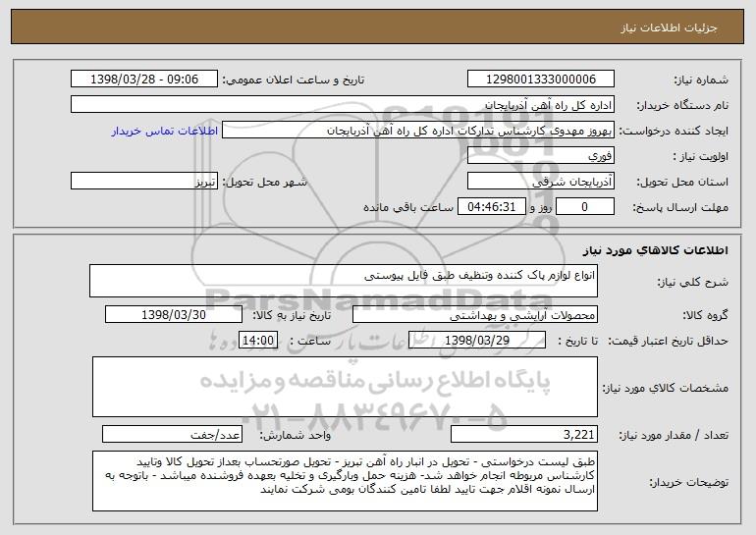Click the label تاریخ نیاز به کالا
The width and height of the screenshot is (756, 535).
292,316
